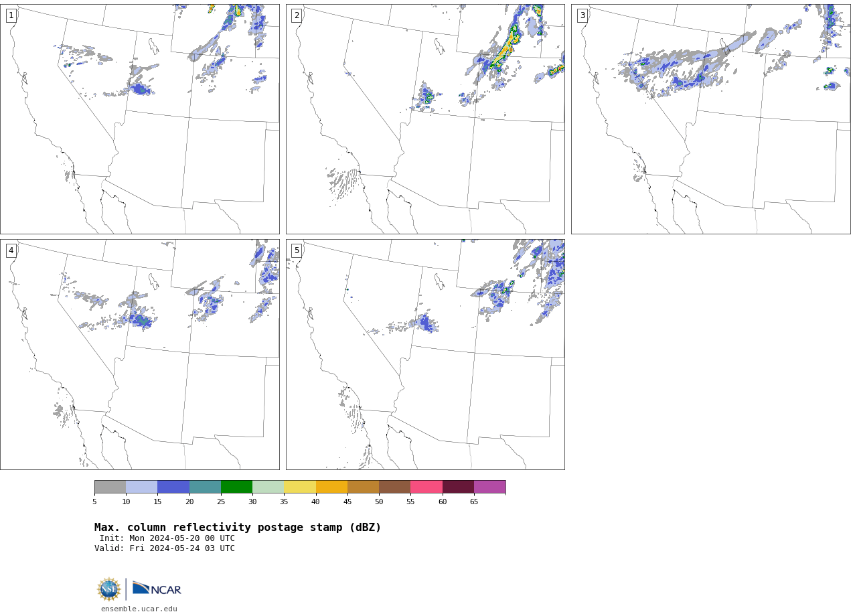Open postage stamp map number 3
Image resolution: width=857 pixels, height=616 pixels.
pyautogui.click(x=711, y=119)
